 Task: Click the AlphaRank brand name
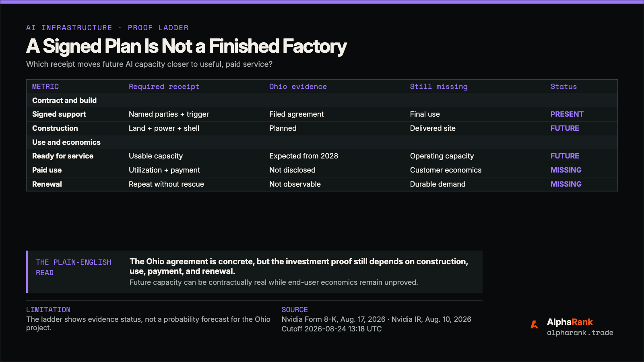pos(570,322)
